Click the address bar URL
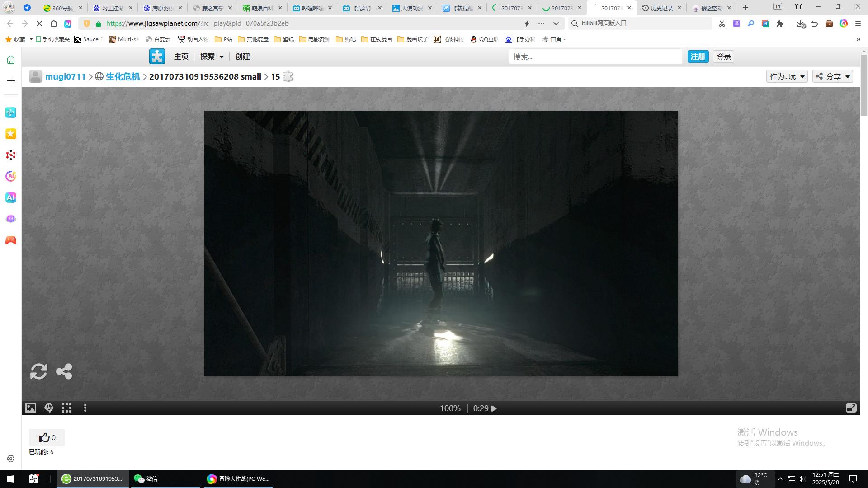This screenshot has width=868, height=488. point(198,23)
